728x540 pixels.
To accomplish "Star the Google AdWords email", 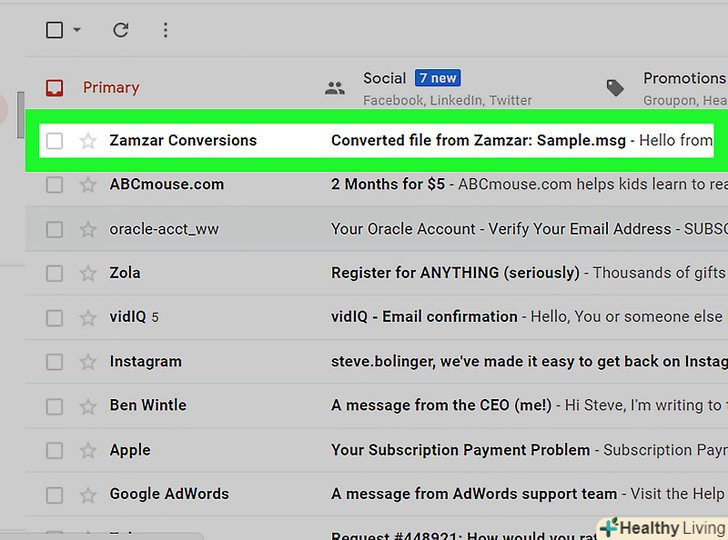I will (x=88, y=494).
